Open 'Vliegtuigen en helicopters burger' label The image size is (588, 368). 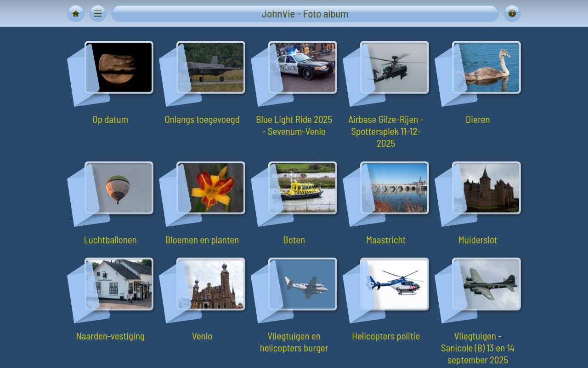point(294,342)
